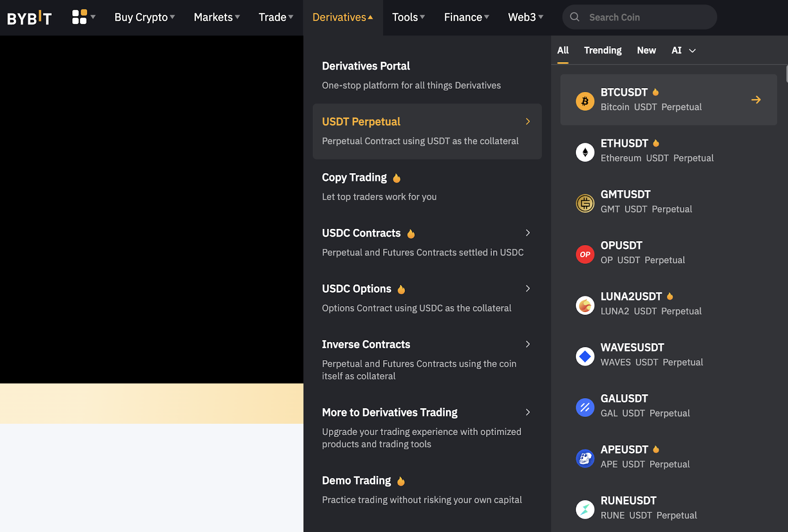Open the OPUSDT perpetual contract
This screenshot has height=532, width=788.
pyautogui.click(x=668, y=252)
